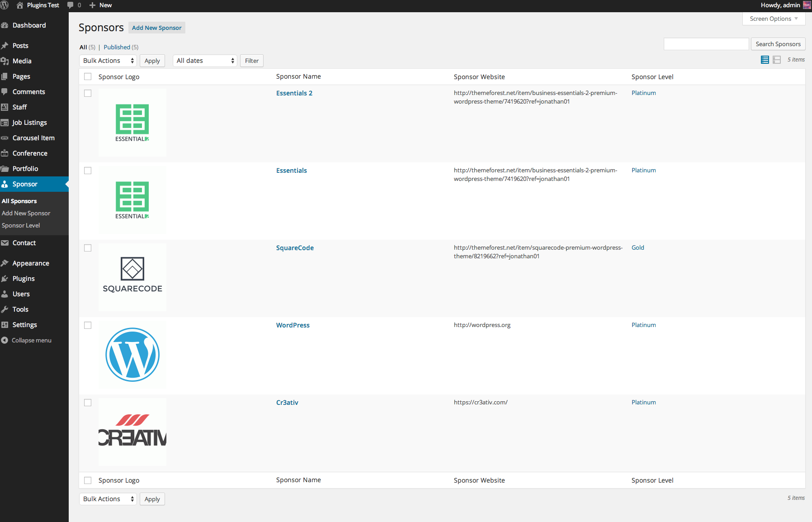Click the Add New Sponsor button
The height and width of the screenshot is (522, 812).
tap(156, 28)
